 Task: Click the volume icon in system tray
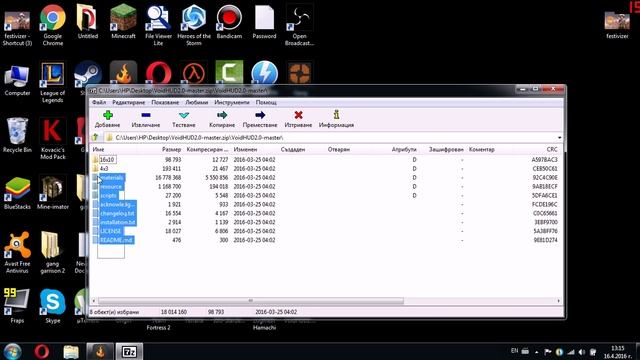(581, 352)
